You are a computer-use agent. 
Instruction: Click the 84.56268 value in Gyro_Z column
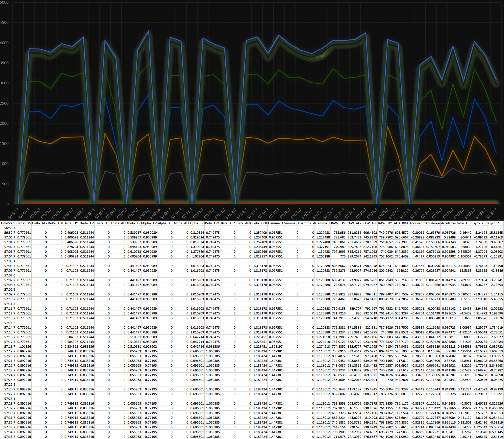point(496,361)
